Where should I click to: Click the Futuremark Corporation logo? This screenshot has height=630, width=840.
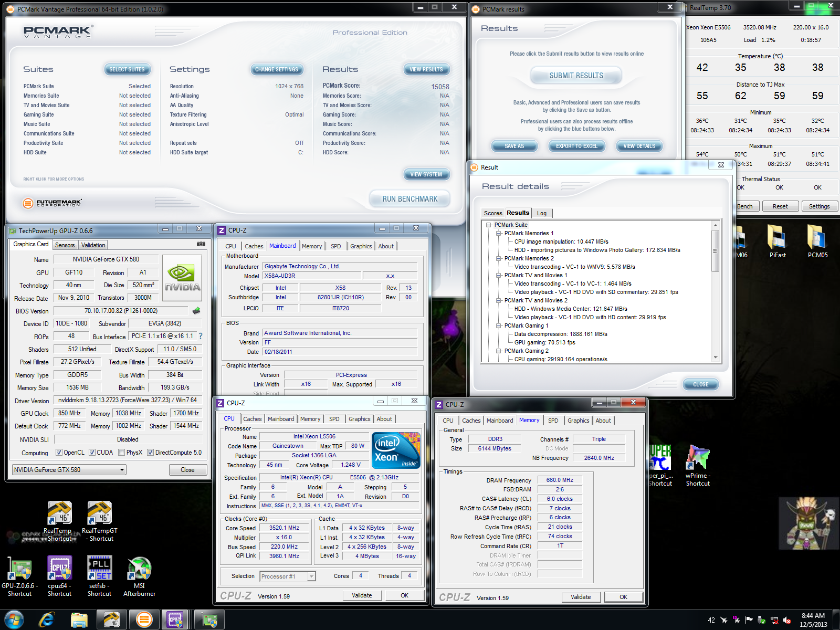[x=52, y=203]
